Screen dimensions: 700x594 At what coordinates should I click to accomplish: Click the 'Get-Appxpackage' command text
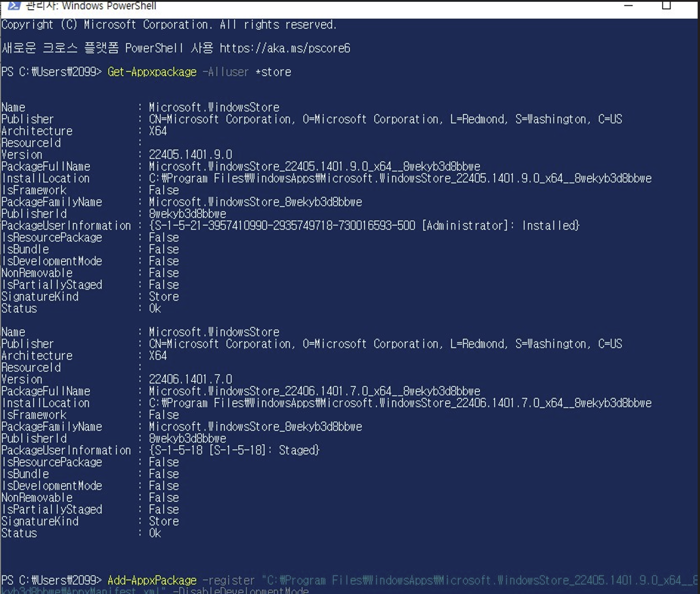152,72
